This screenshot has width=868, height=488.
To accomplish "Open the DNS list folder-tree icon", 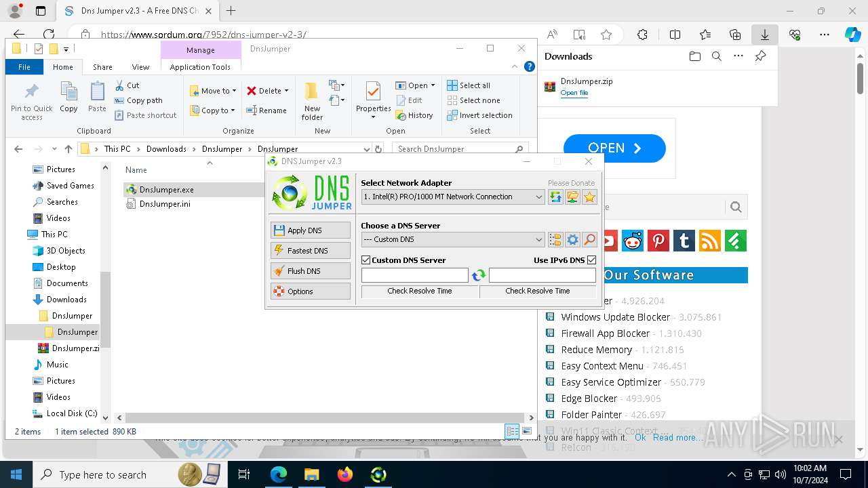I will pyautogui.click(x=555, y=239).
